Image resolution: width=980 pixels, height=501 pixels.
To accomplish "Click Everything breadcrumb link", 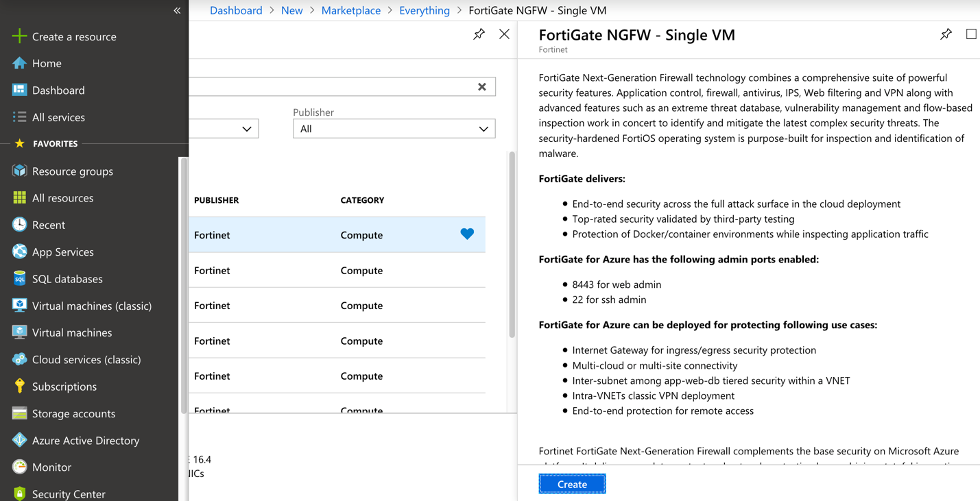I will click(x=425, y=10).
